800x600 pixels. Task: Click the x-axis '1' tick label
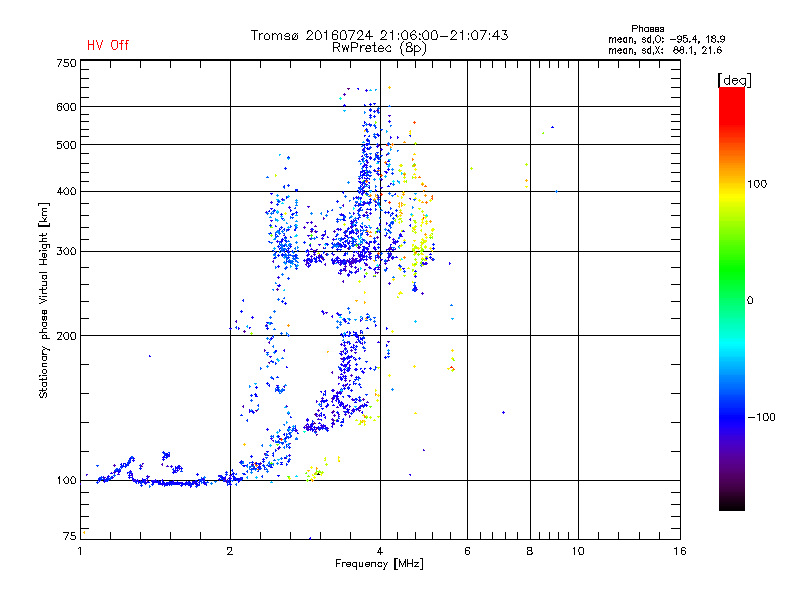click(x=80, y=551)
